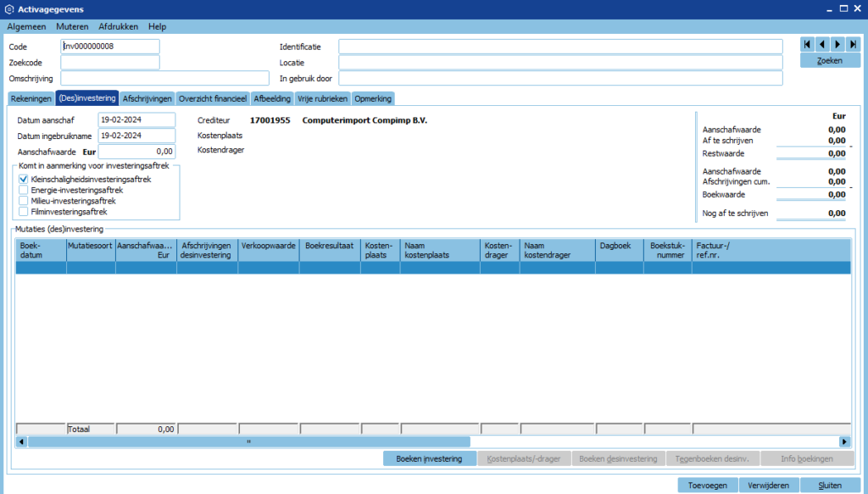
Task: Open the Overzicht financieel tab
Action: click(214, 98)
